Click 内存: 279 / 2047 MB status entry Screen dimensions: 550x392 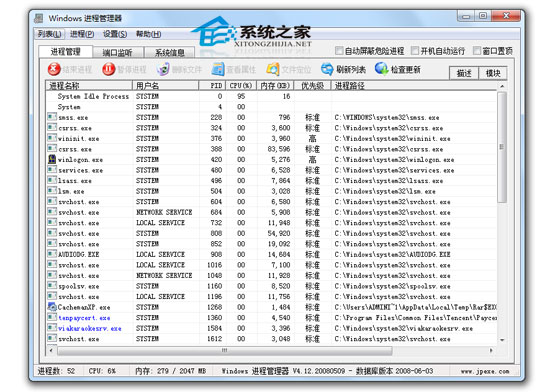pos(170,371)
